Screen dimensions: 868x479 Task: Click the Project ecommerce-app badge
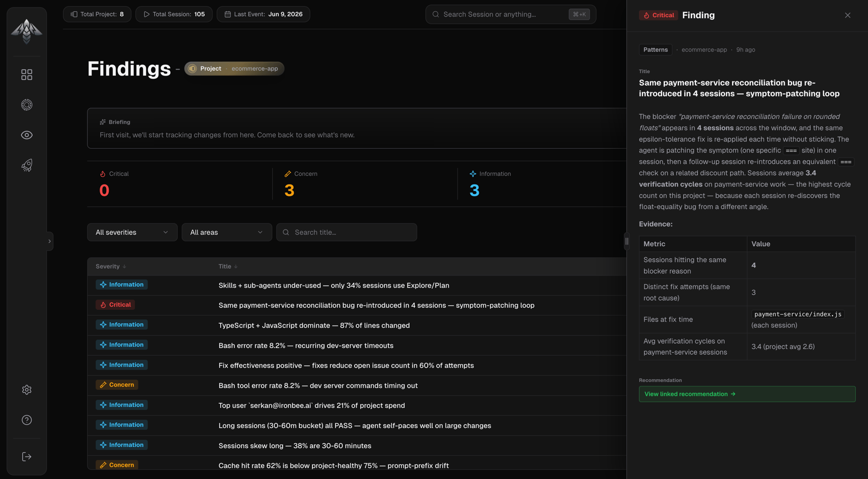pyautogui.click(x=234, y=69)
